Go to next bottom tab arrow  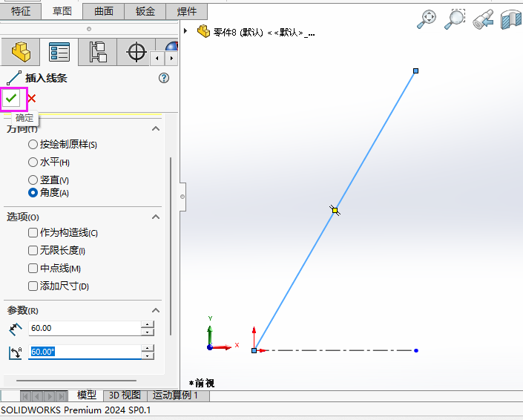point(50,396)
